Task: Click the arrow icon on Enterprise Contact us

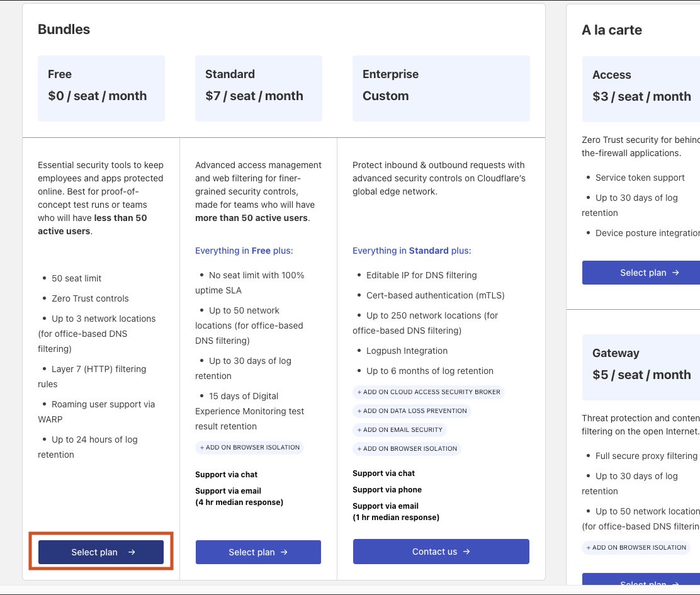Action: 466,552
